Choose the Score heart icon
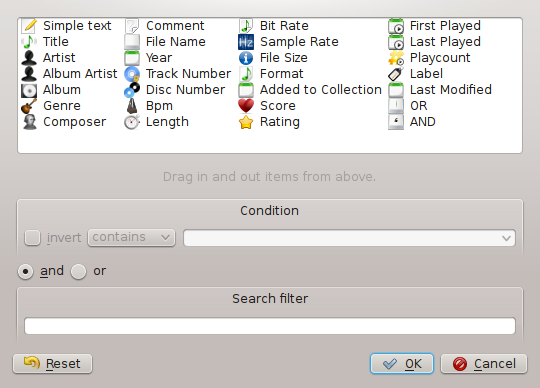The image size is (540, 388). click(x=246, y=106)
